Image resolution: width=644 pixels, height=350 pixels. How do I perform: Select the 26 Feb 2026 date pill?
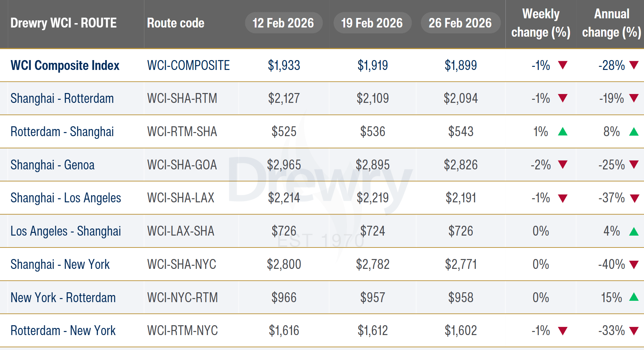[460, 23]
